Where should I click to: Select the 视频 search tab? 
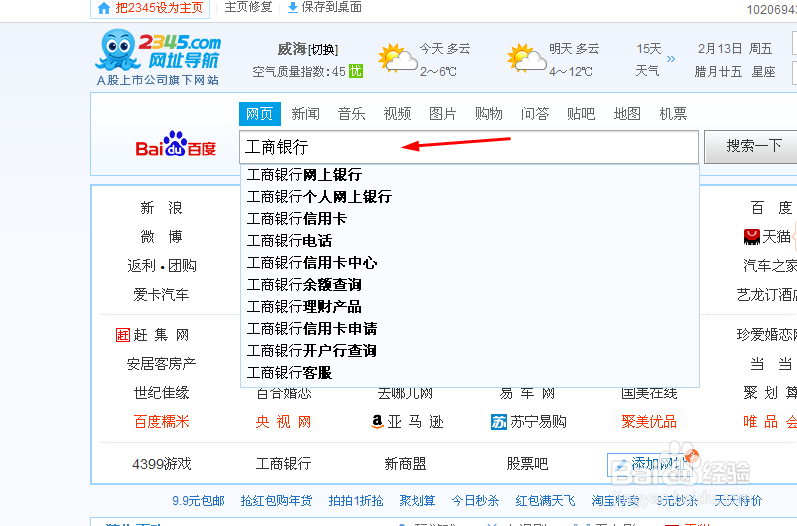(397, 113)
